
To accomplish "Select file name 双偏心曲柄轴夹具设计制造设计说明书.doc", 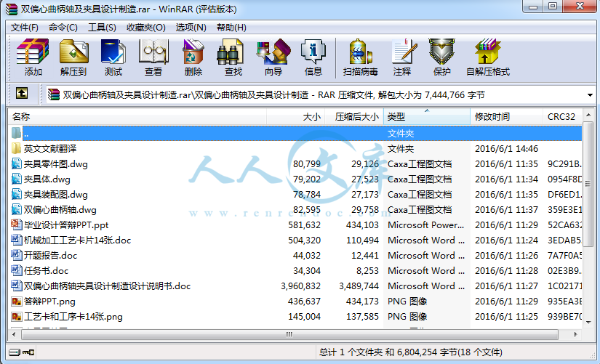I will pos(107,286).
